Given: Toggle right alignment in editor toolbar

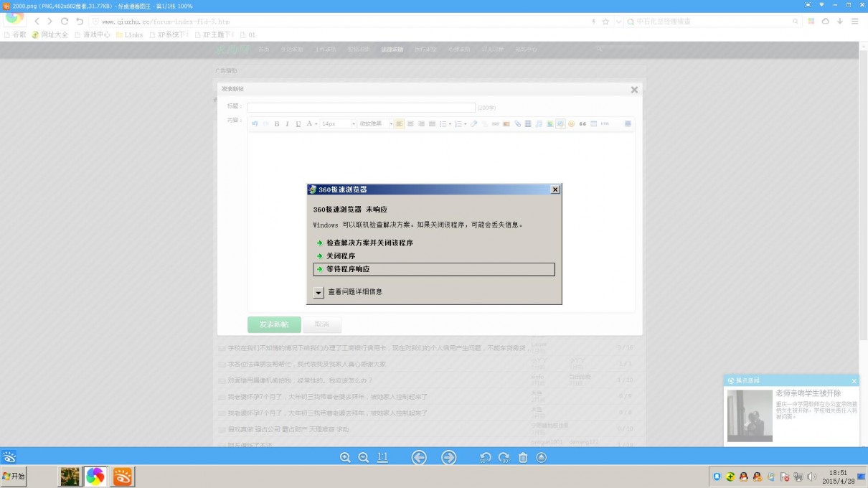Looking at the screenshot, I should 421,124.
